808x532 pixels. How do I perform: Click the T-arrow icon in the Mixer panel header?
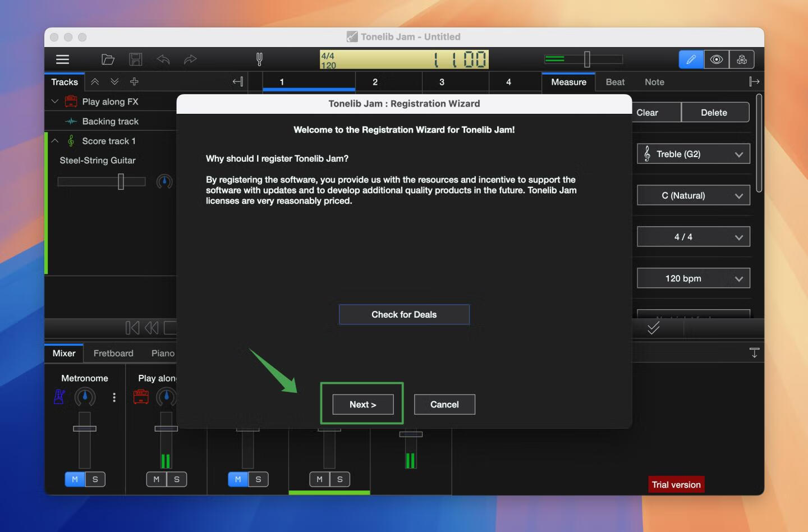tap(754, 353)
